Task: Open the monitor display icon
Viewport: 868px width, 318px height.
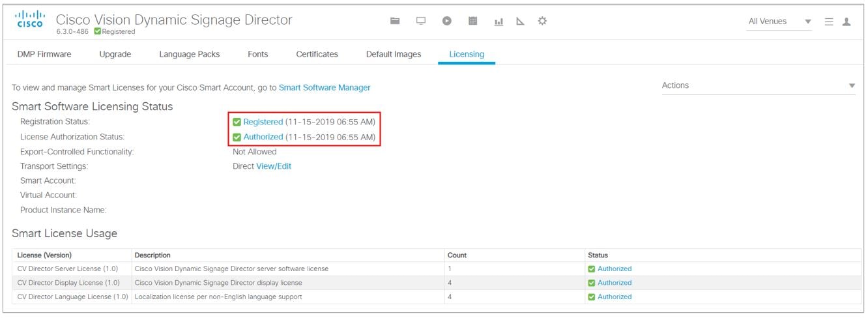Action: [x=421, y=21]
